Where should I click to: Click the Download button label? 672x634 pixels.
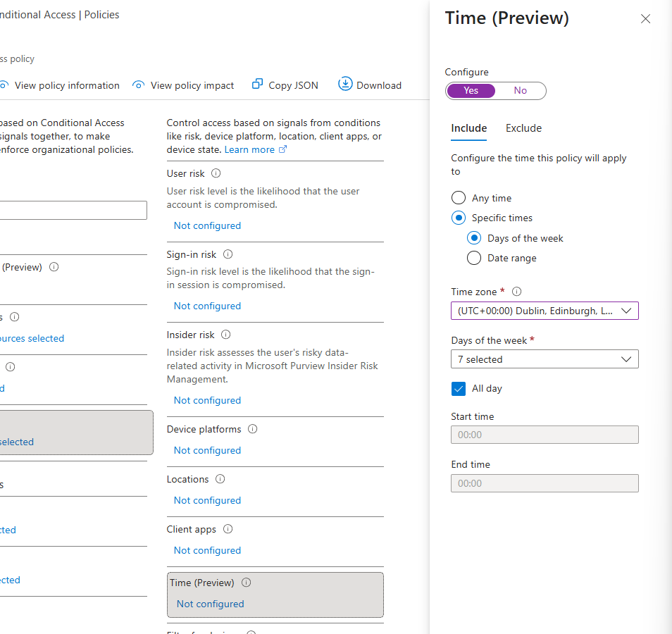[x=379, y=85]
